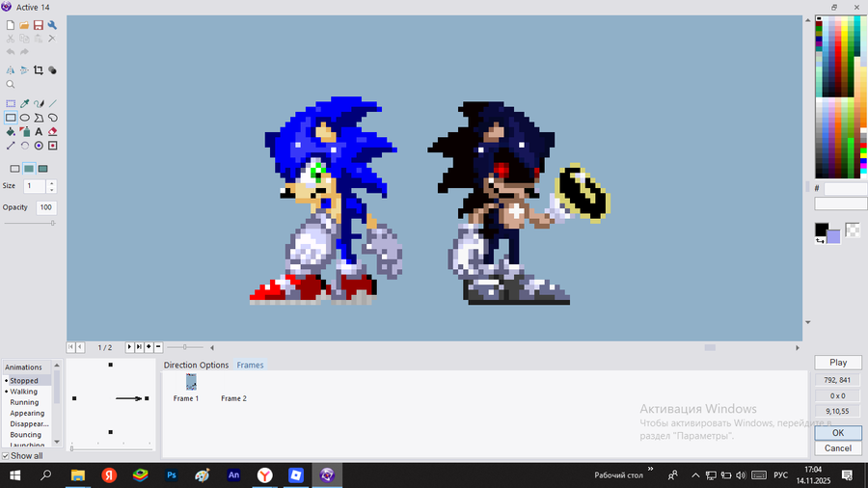This screenshot has height=488, width=868.
Task: Select the downward direction point
Action: pos(111,432)
